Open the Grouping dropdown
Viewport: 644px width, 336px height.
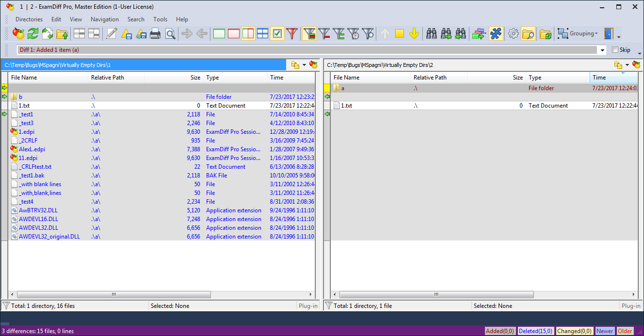[578, 33]
